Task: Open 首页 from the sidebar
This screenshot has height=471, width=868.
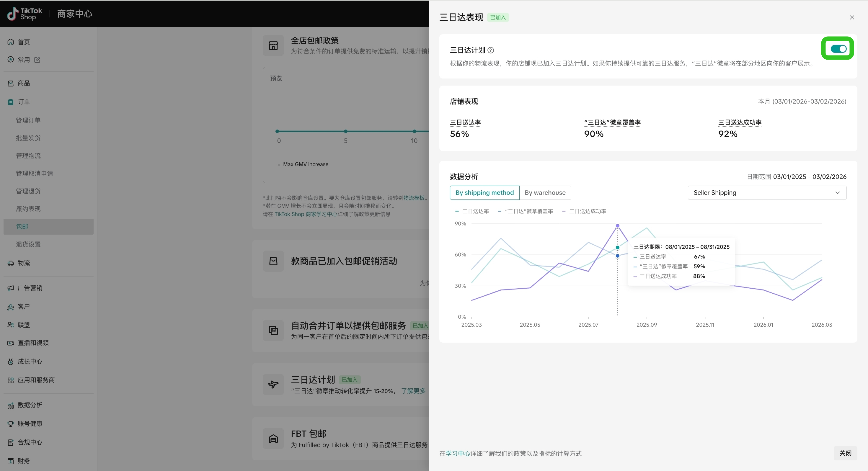Action: point(24,42)
